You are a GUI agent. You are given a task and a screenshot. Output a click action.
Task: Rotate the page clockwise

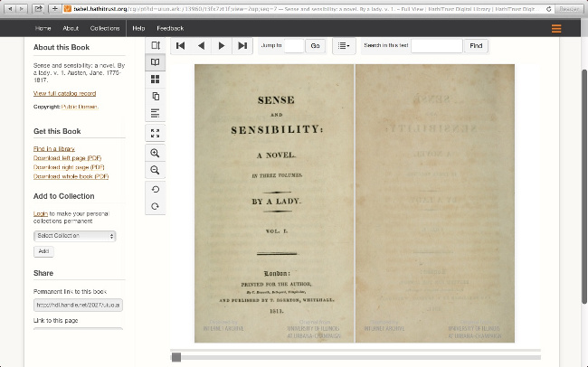pos(156,207)
